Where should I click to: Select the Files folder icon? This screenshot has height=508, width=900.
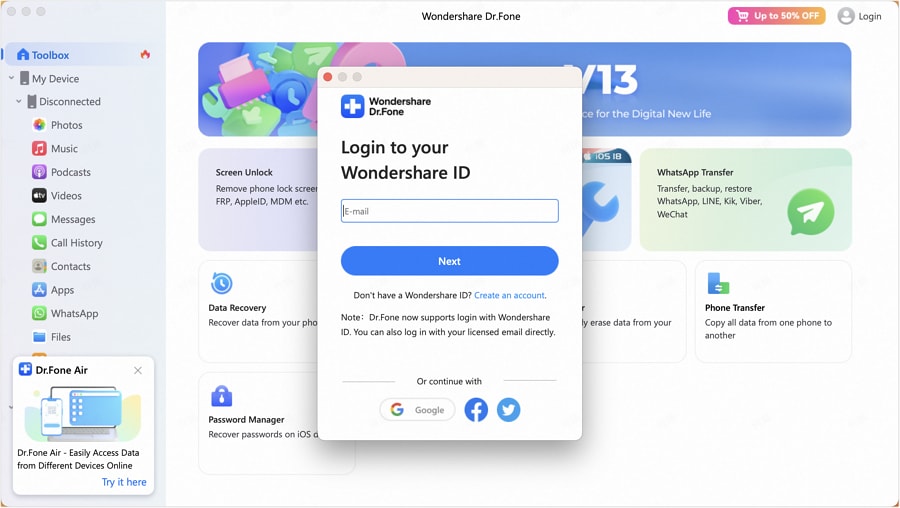click(x=39, y=337)
